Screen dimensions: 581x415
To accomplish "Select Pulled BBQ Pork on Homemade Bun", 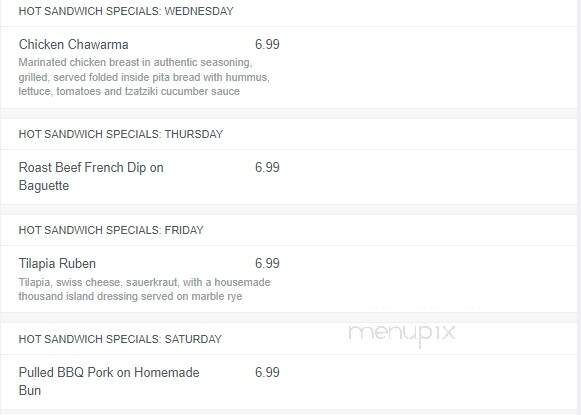I will pos(109,381).
